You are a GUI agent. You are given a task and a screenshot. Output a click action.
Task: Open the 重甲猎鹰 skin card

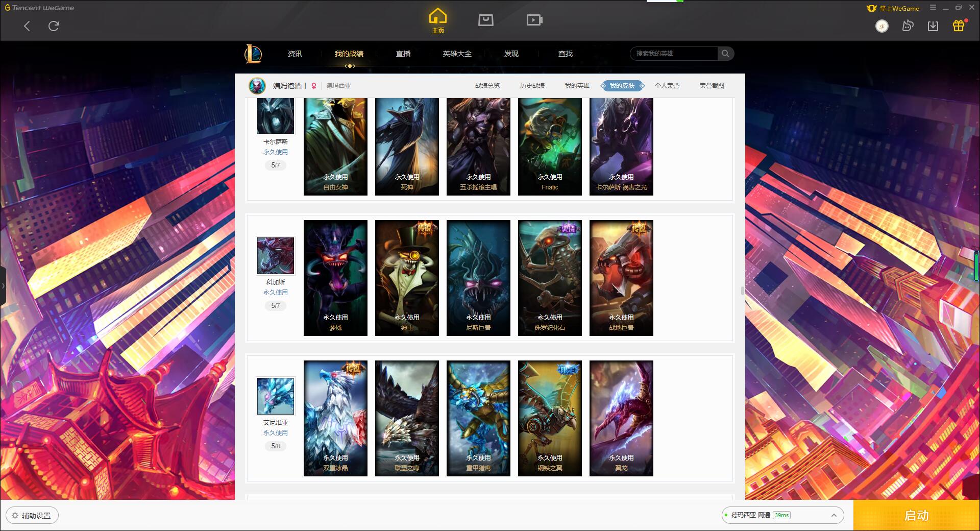click(478, 418)
